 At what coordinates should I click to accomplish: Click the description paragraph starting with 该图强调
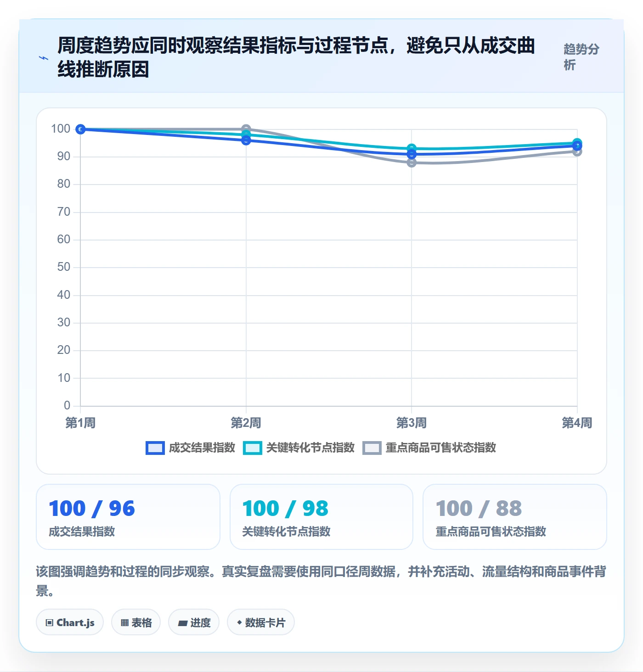pos(321,581)
